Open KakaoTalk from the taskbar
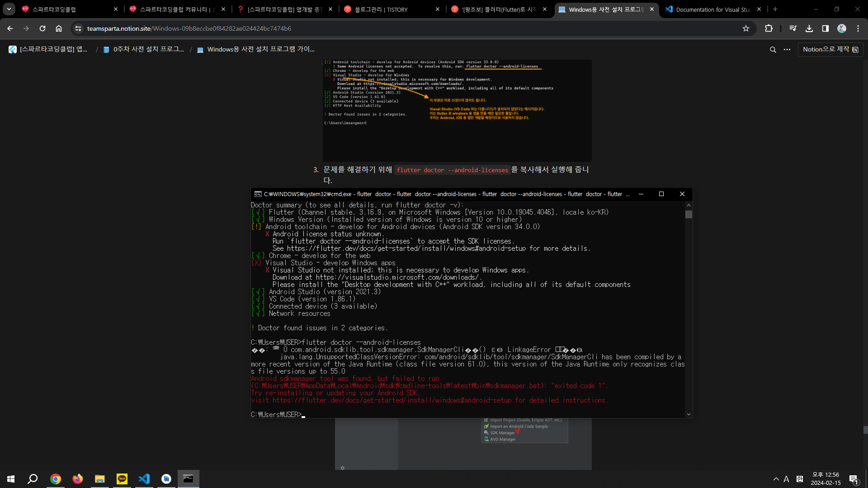The image size is (868, 488). click(x=122, y=479)
